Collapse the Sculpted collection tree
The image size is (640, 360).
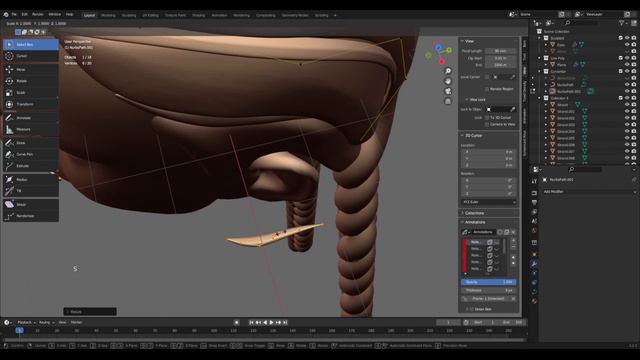[x=540, y=38]
